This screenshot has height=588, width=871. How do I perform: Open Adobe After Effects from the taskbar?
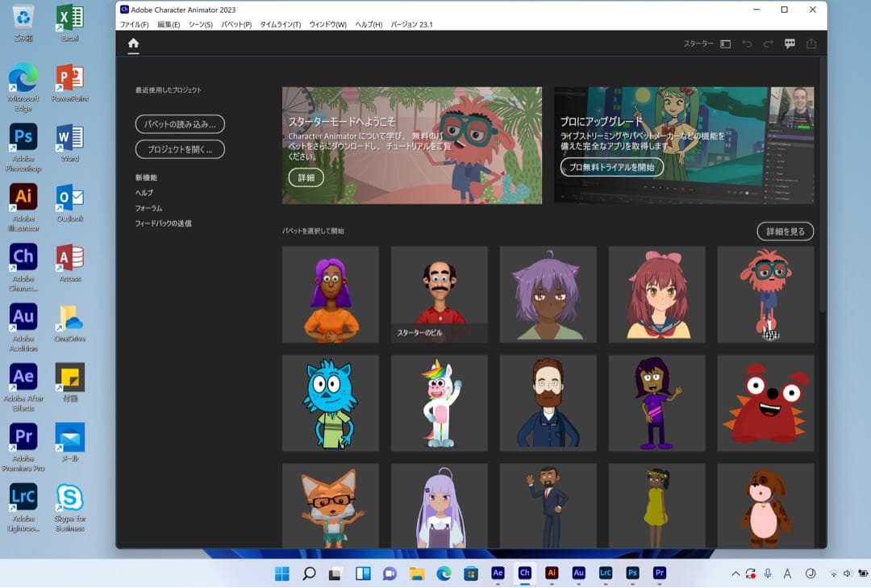498,573
